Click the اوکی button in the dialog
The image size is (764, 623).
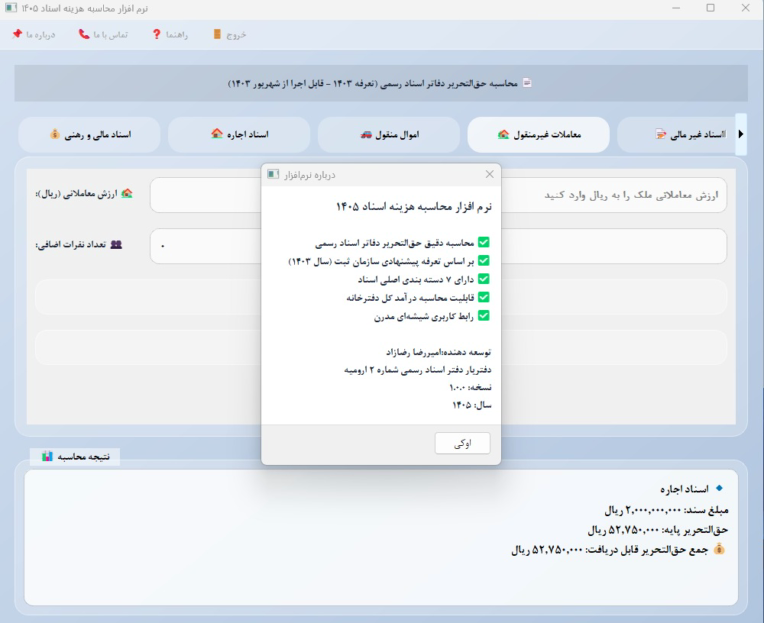(462, 443)
